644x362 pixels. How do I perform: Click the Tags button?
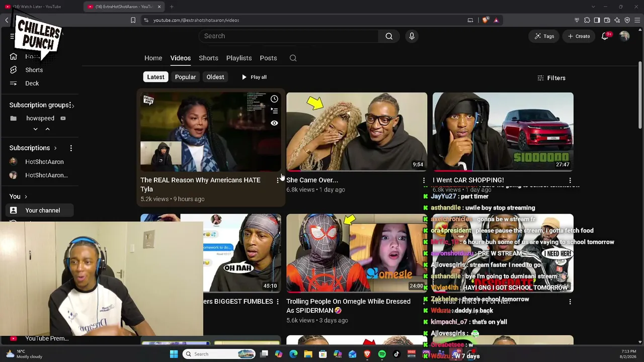click(x=544, y=36)
